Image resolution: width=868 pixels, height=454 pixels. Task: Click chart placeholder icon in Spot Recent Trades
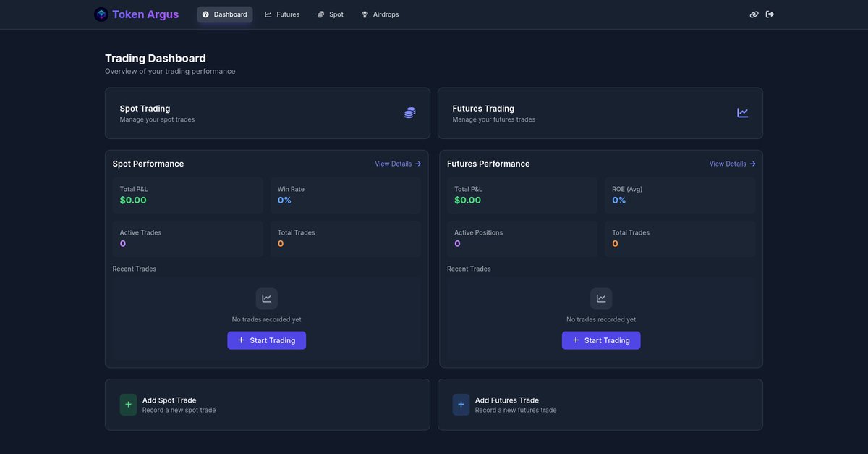pyautogui.click(x=267, y=298)
